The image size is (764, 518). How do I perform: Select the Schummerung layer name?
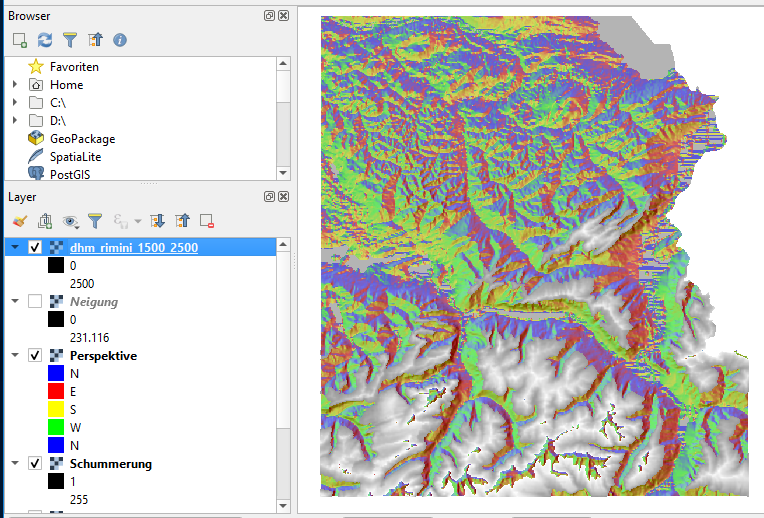[x=110, y=464]
